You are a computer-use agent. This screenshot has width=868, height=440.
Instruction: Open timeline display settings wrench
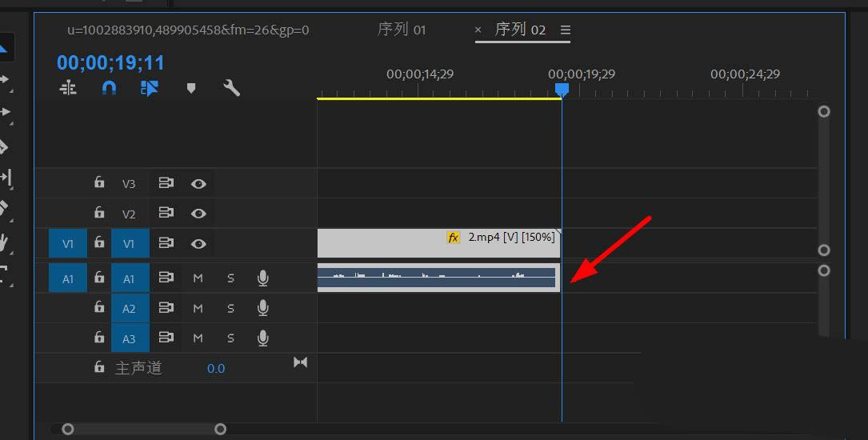click(x=231, y=88)
